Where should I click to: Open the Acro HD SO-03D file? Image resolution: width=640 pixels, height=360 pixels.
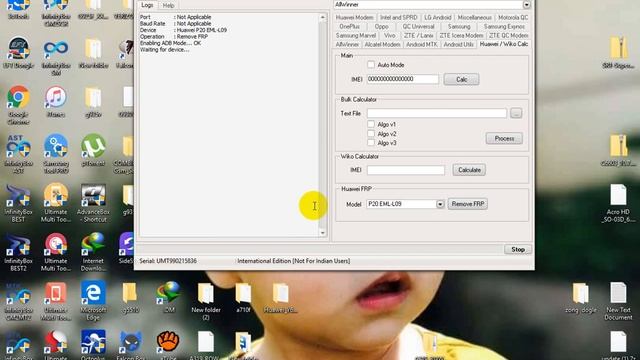click(x=618, y=203)
